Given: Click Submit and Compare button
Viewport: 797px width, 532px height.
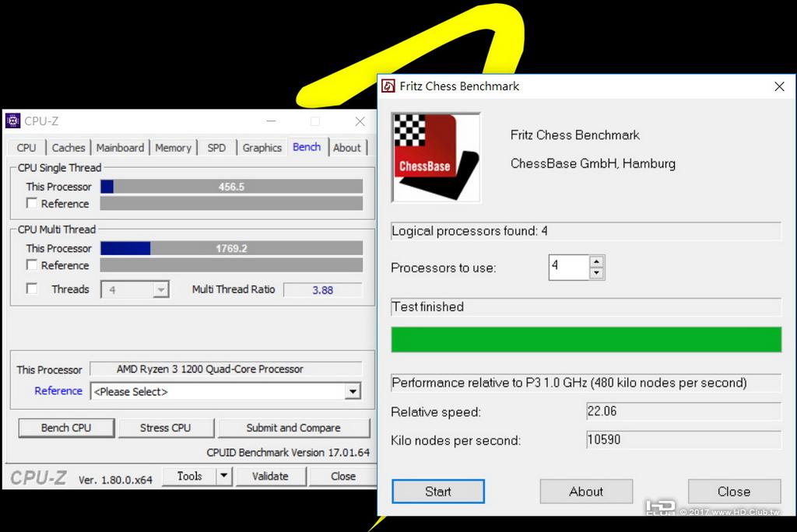Looking at the screenshot, I should click(x=293, y=428).
